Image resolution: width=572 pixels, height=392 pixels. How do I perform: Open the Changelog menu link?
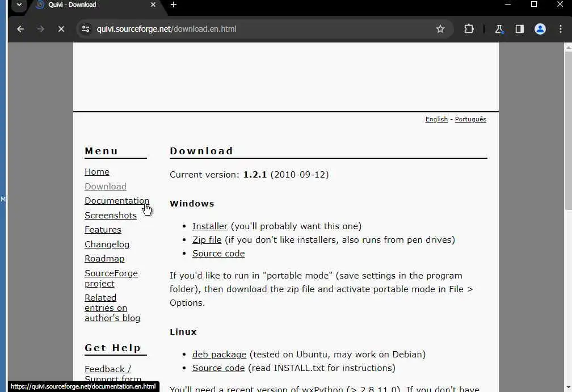click(x=107, y=245)
